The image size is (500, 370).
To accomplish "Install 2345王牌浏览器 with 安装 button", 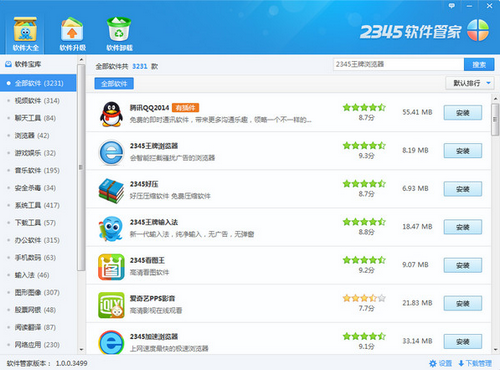I will coord(463,151).
